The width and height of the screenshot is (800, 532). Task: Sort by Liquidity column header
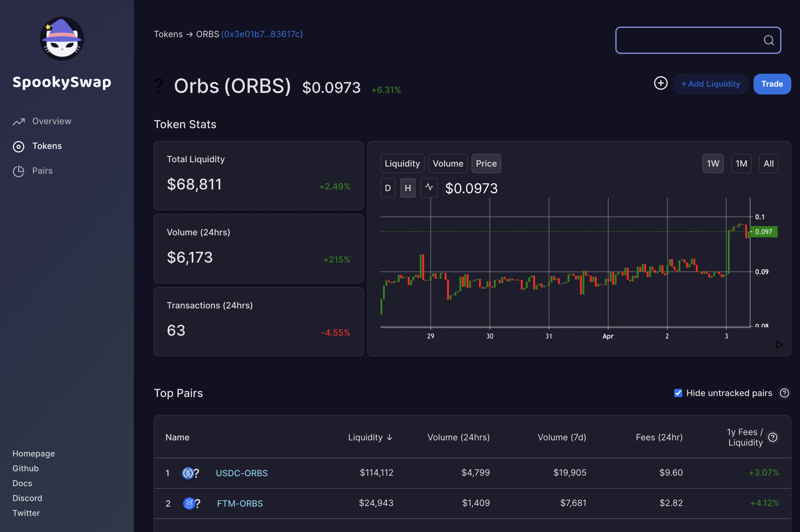click(x=370, y=437)
